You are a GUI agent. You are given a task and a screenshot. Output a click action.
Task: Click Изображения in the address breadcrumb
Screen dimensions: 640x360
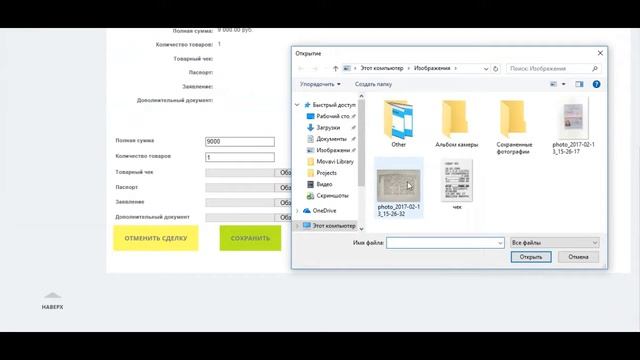pyautogui.click(x=432, y=68)
